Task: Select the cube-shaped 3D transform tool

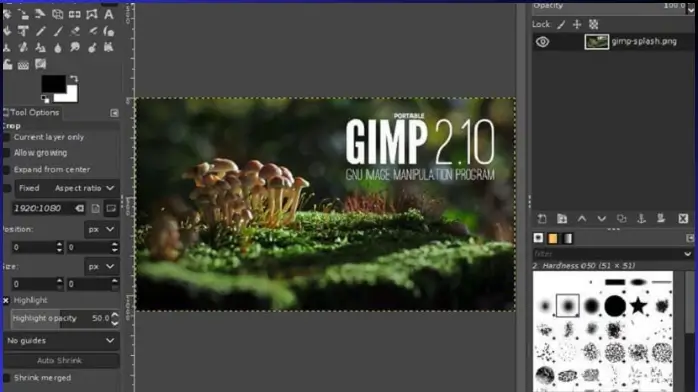Action: [x=57, y=14]
